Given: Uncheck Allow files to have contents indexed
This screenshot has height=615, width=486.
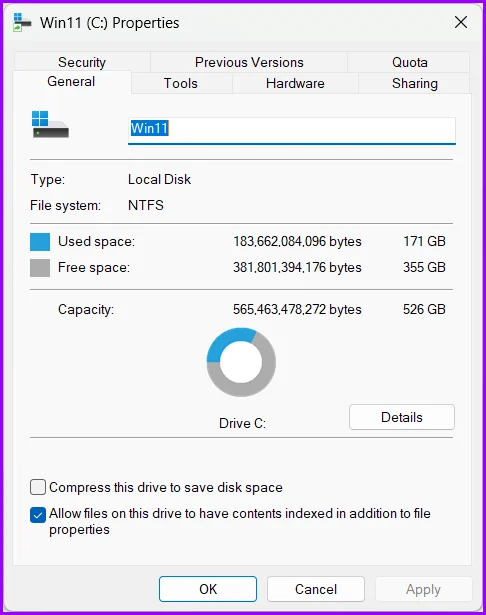Looking at the screenshot, I should pos(38,515).
